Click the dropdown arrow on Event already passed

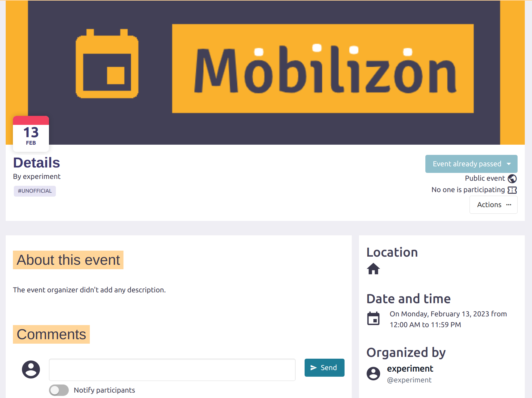(x=509, y=164)
